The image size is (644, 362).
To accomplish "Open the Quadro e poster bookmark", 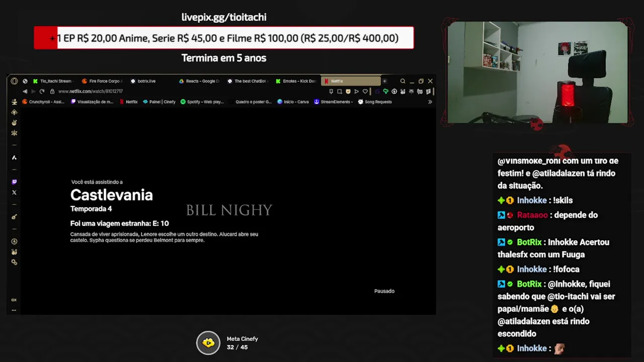I will coord(250,102).
